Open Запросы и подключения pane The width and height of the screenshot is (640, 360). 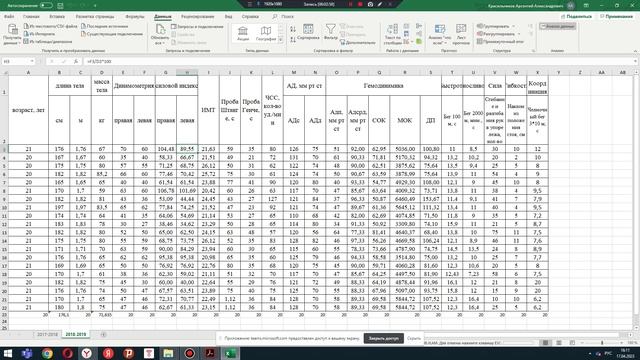click(197, 27)
